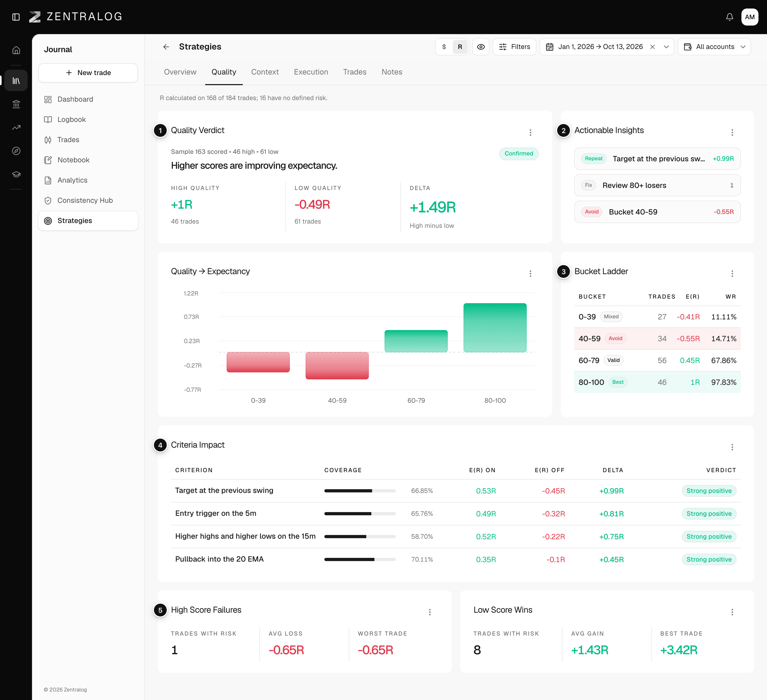Open Low Score Wins options menu
The height and width of the screenshot is (700, 767).
click(x=732, y=612)
